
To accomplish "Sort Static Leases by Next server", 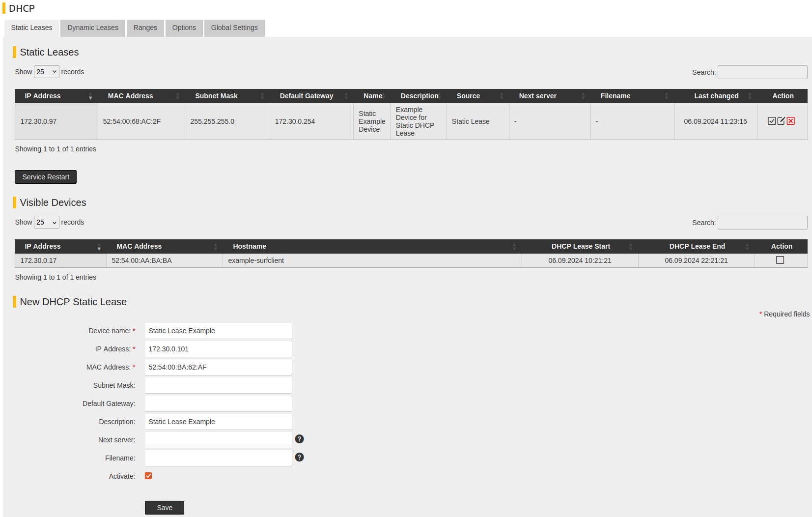I will pyautogui.click(x=550, y=96).
